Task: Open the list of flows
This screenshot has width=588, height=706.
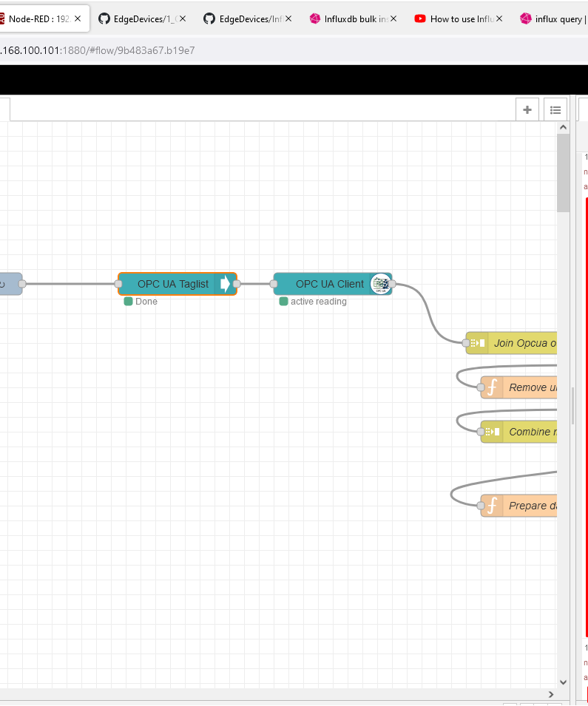Action: (x=555, y=109)
